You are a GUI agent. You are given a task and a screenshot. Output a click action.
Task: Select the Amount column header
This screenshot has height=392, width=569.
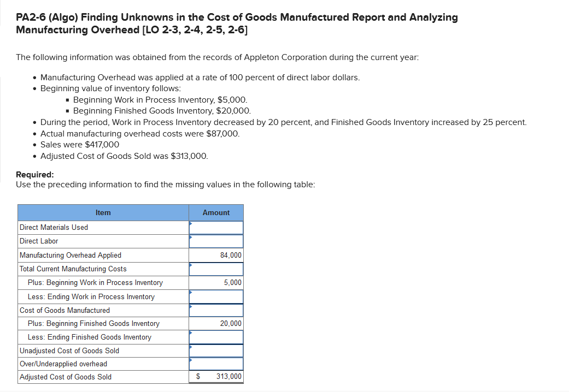216,212
